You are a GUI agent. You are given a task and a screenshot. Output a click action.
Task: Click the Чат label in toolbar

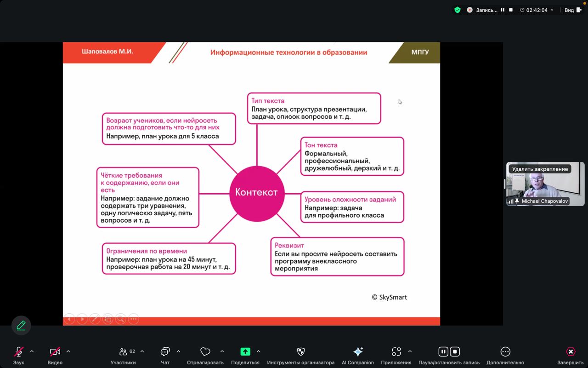pos(165,362)
